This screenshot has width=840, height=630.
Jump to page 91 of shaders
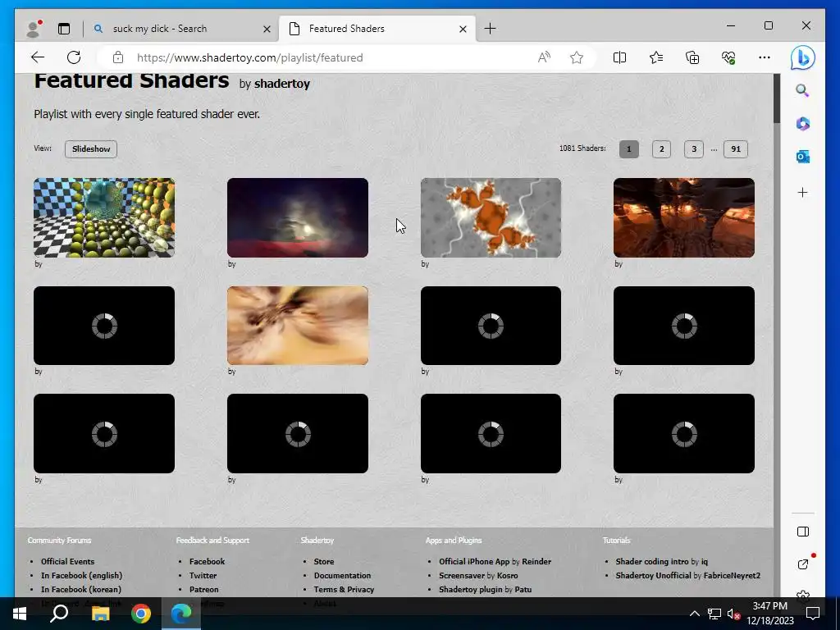(x=736, y=149)
